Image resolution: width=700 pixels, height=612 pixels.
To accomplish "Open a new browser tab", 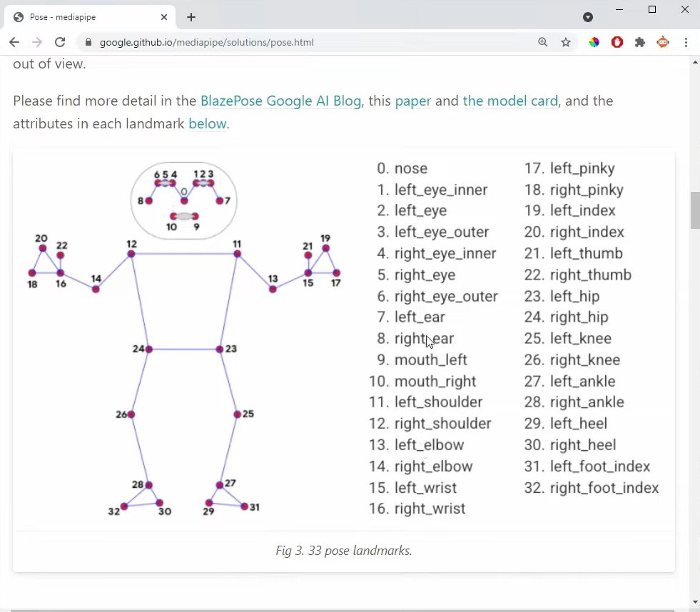I will (x=191, y=17).
